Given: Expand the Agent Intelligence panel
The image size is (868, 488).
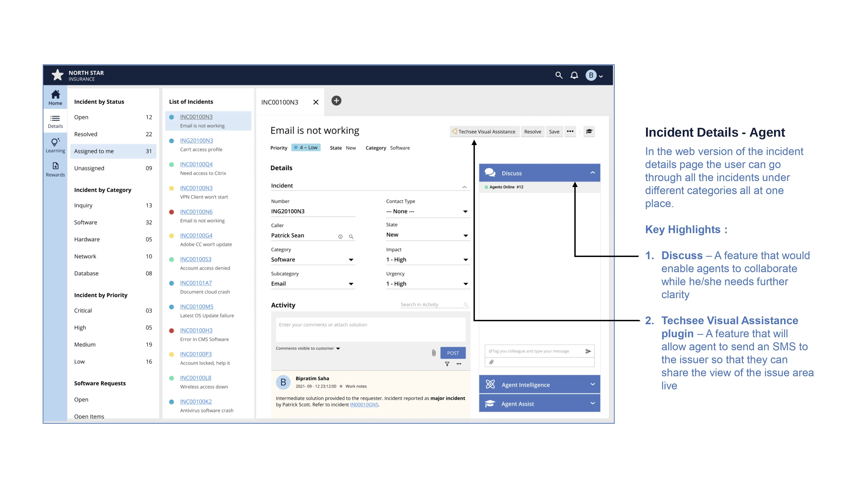Looking at the screenshot, I should point(593,384).
